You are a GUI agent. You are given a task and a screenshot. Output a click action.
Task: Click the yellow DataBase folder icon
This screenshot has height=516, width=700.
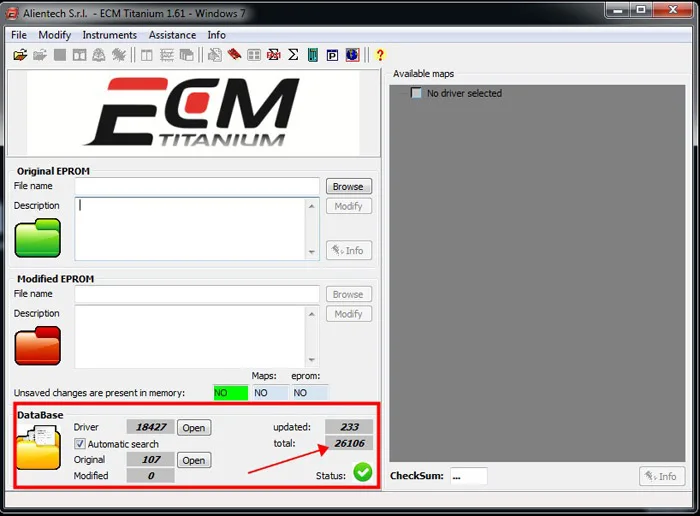(x=38, y=447)
